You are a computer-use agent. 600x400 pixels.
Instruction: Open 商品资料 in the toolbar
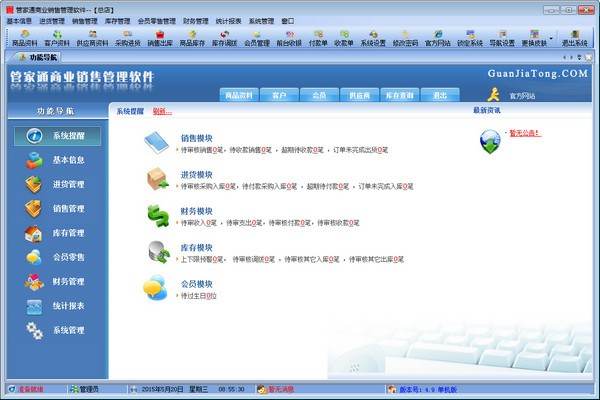24,39
